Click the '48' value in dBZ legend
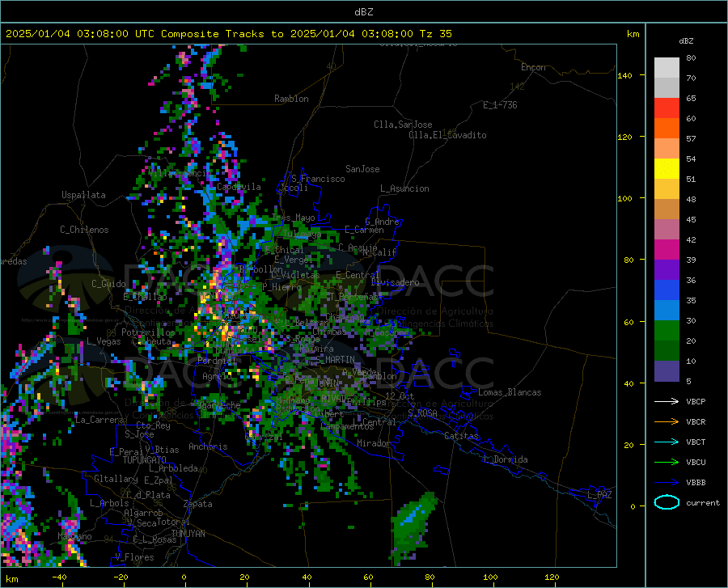The width and height of the screenshot is (728, 588). (691, 200)
